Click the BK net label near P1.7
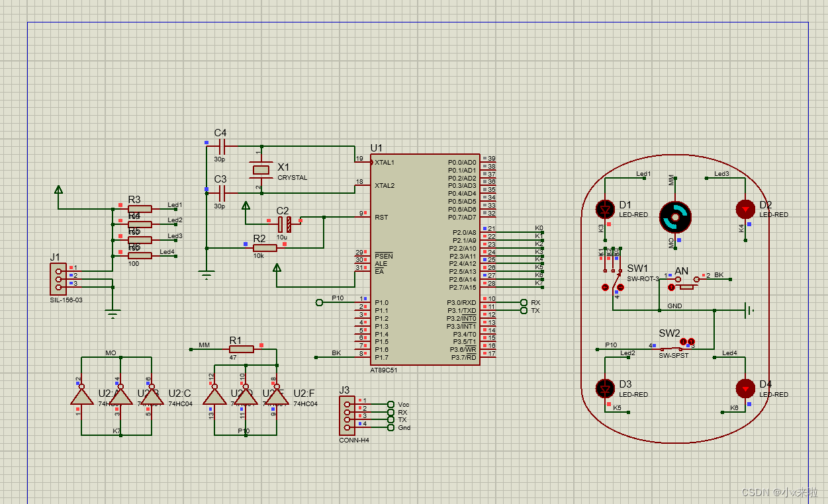 click(336, 353)
